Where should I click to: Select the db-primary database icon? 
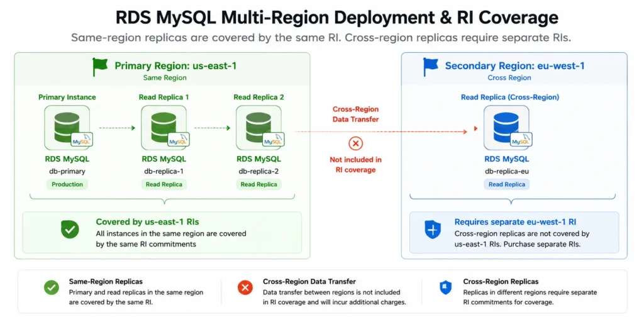pos(67,128)
